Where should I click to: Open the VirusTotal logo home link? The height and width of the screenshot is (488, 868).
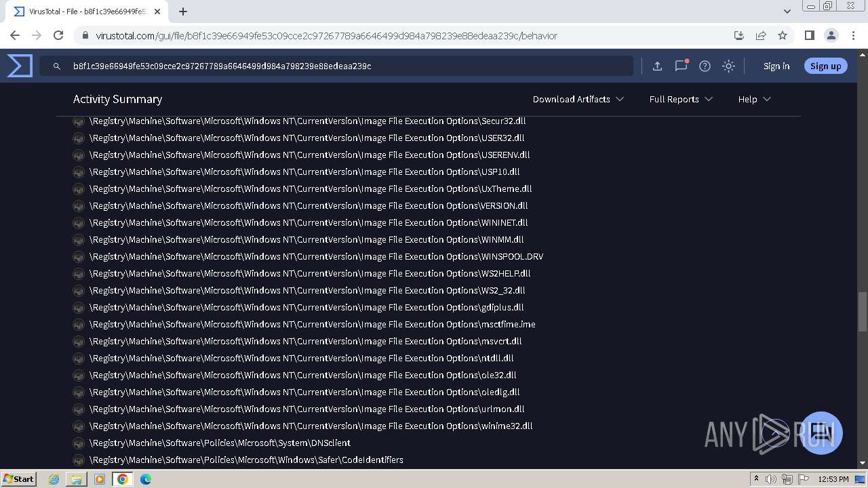[20, 66]
